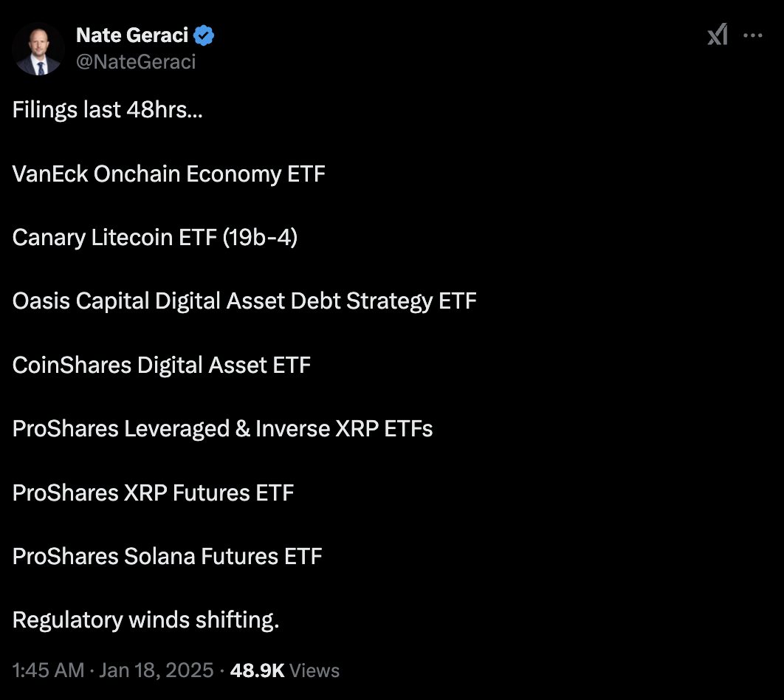This screenshot has width=784, height=700.
Task: Click the Canary Litecoin ETF line
Action: (155, 237)
